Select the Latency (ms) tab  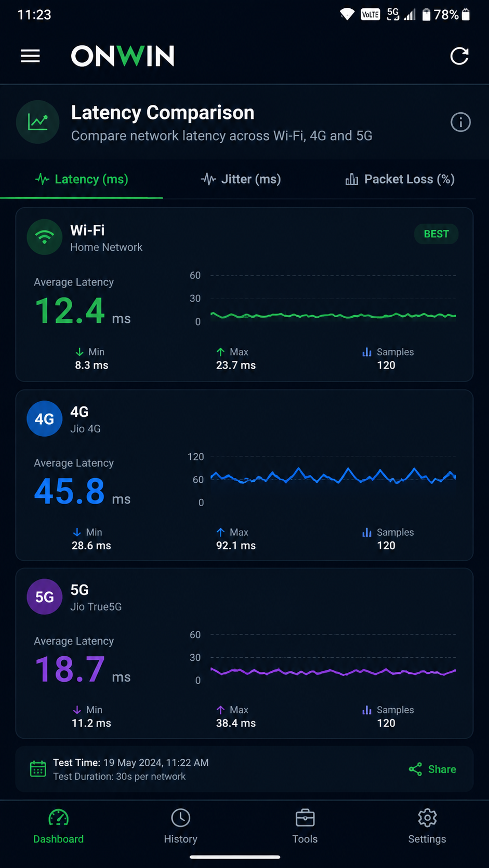pos(82,179)
